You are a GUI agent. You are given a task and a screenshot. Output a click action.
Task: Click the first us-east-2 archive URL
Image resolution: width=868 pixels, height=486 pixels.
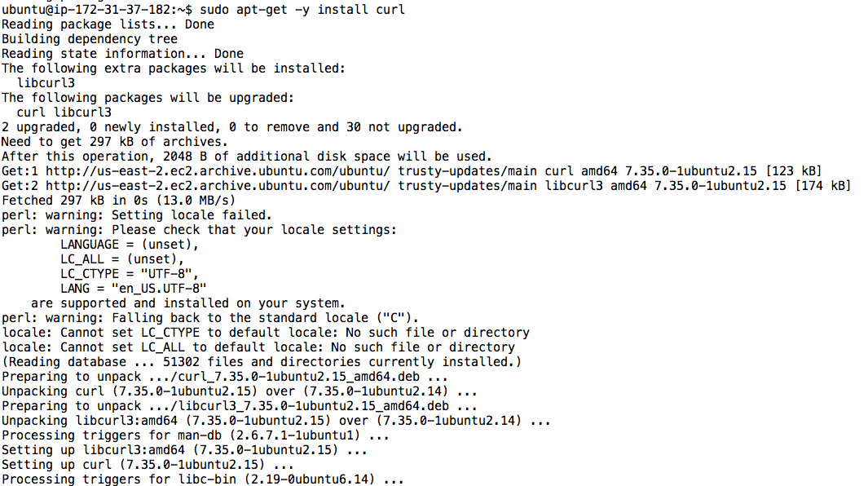pos(218,171)
